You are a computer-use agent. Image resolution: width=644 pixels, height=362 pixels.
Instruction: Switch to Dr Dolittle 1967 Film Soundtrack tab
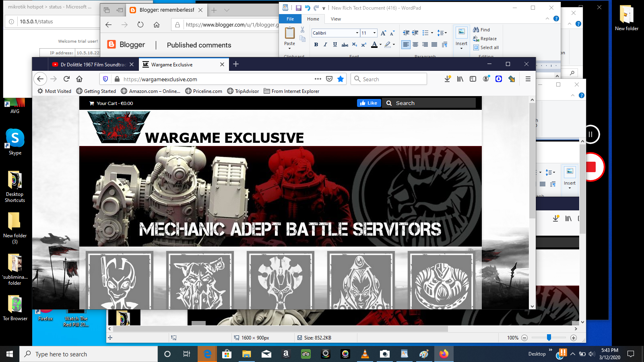(x=93, y=64)
